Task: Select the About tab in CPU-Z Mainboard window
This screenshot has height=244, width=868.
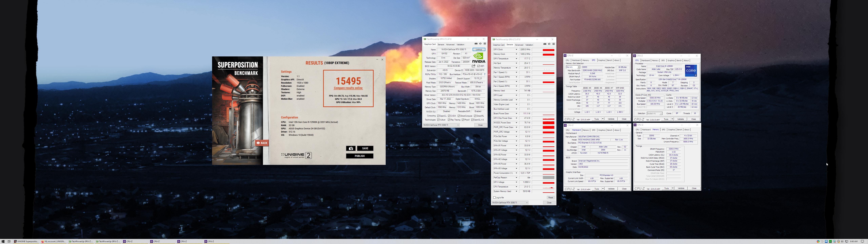Action: click(x=617, y=130)
